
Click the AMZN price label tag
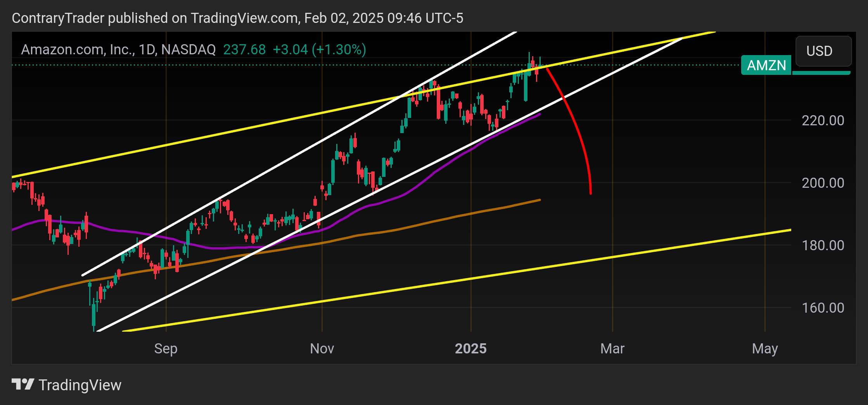pyautogui.click(x=766, y=65)
